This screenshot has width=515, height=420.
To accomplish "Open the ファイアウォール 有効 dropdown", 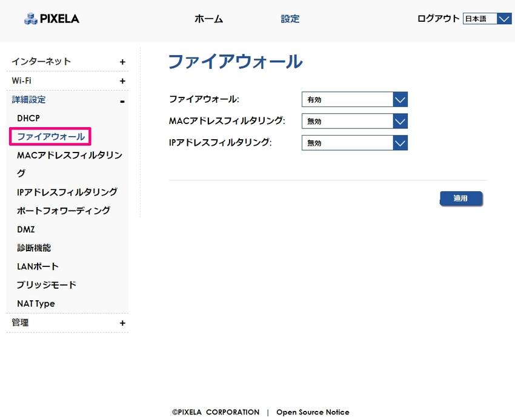I will [x=354, y=99].
